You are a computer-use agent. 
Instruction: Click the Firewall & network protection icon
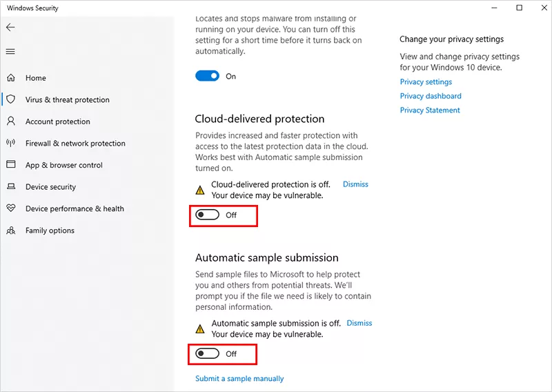[11, 144]
